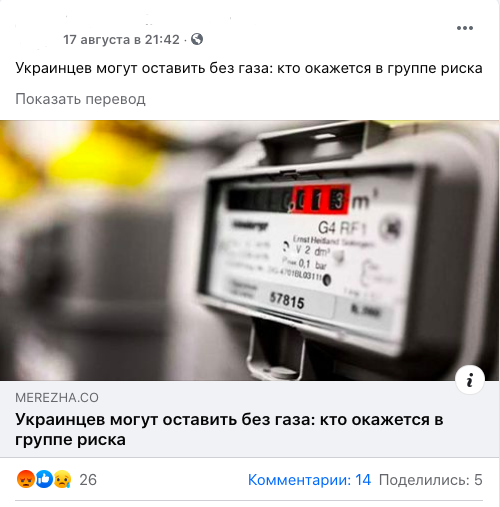Expand the Комментарии: 14 comments list
This screenshot has height=507, width=500.
(x=309, y=480)
